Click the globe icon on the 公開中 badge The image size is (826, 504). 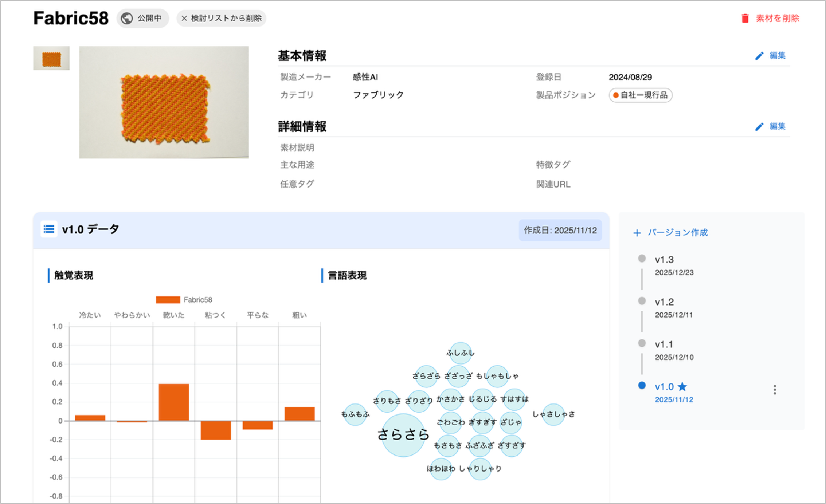(126, 18)
